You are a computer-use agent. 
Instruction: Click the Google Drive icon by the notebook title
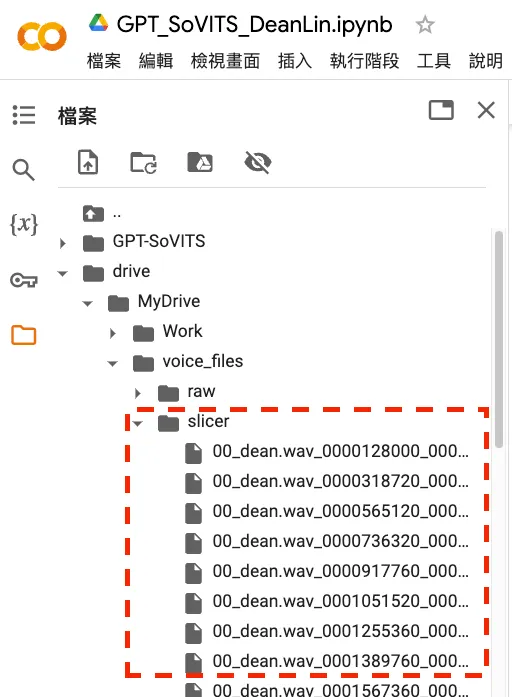[x=99, y=23]
